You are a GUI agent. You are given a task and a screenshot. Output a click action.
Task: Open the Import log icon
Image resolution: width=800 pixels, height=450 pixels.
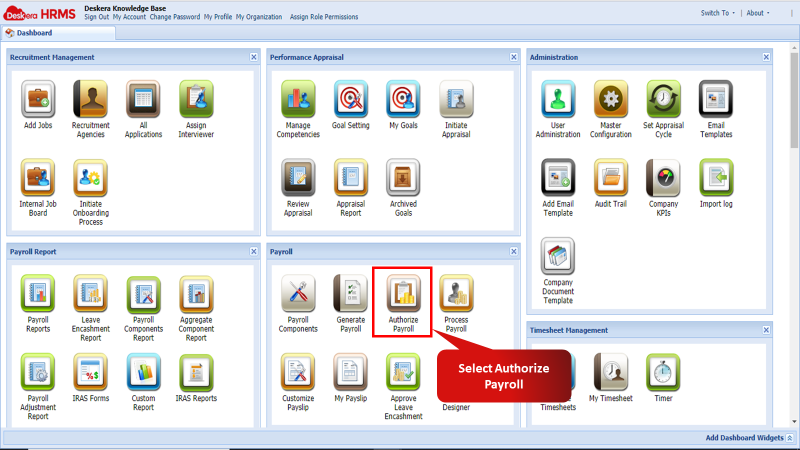pyautogui.click(x=716, y=178)
